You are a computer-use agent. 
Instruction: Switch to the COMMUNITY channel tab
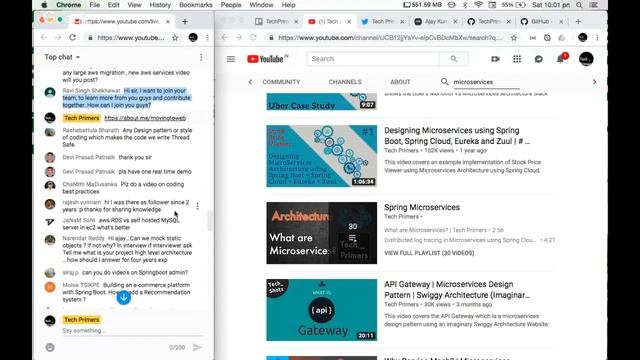(281, 82)
